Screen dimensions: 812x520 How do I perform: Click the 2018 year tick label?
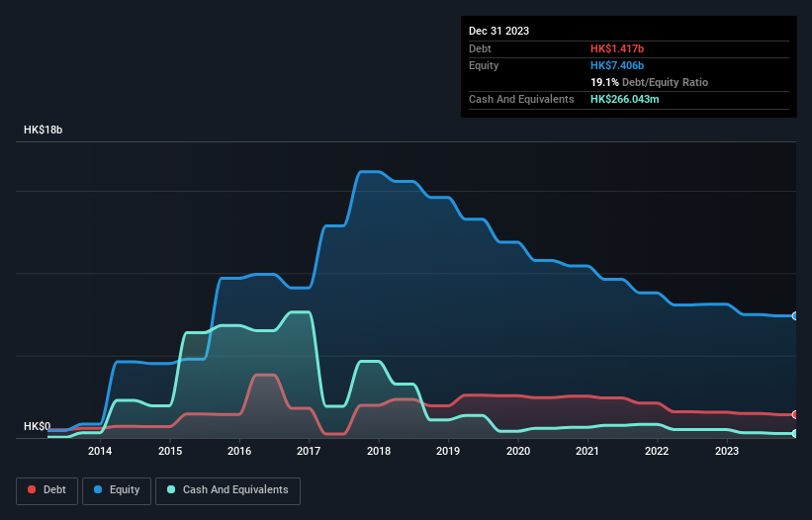click(378, 452)
